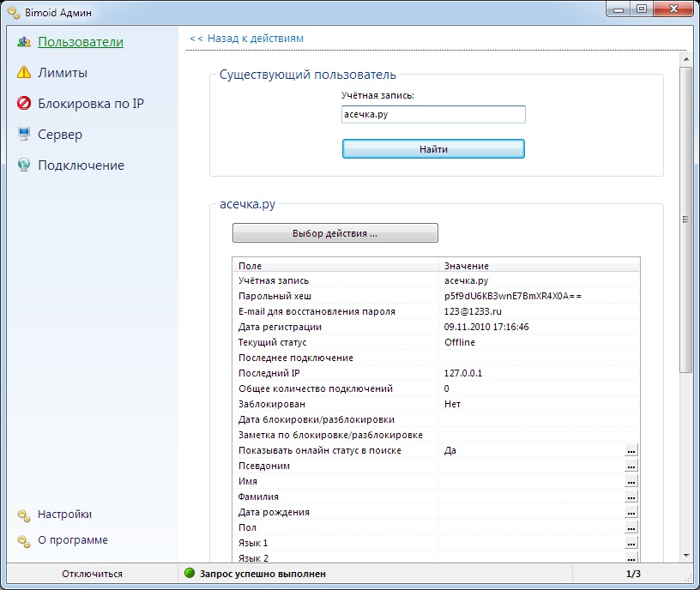Image resolution: width=700 pixels, height=590 pixels.
Task: Open the Пользователи section
Action: pyautogui.click(x=81, y=42)
